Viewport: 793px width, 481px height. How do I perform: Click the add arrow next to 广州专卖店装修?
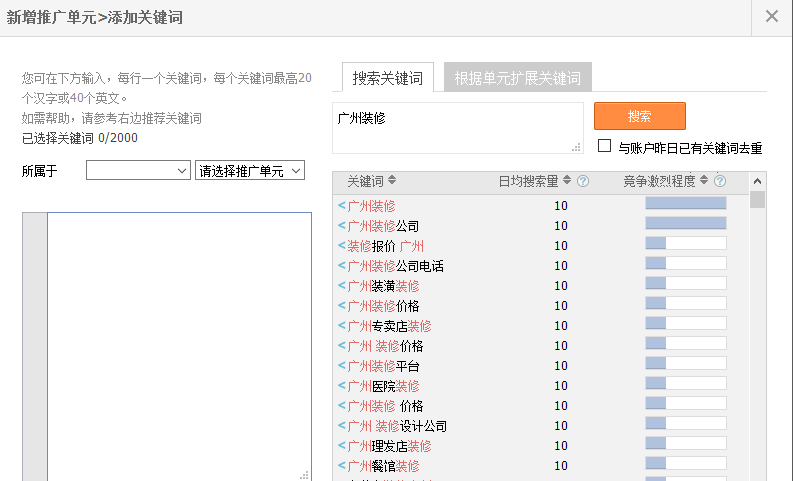(342, 326)
